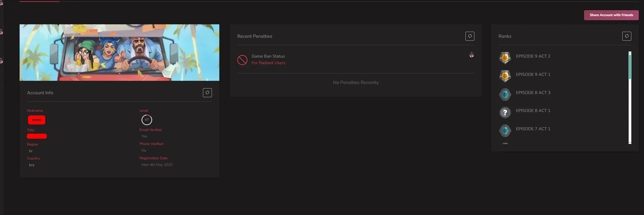This screenshot has width=644, height=215.
Task: Click the "Phone Verified" field label
Action: tap(151, 144)
